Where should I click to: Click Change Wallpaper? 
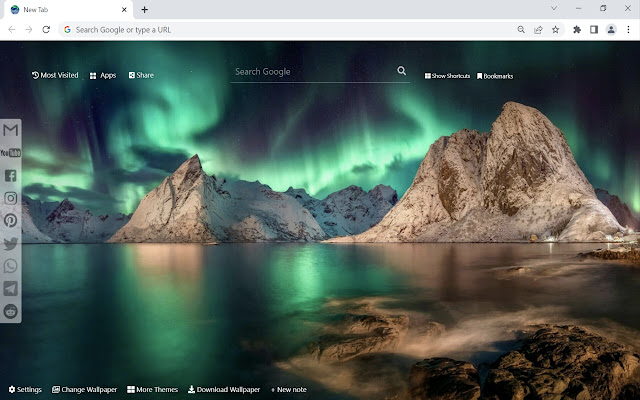click(x=84, y=389)
